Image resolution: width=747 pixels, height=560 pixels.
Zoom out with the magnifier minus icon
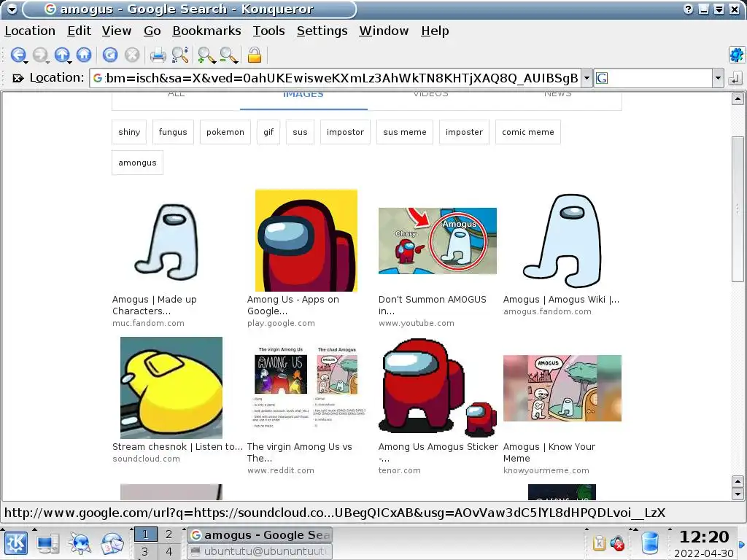point(228,55)
